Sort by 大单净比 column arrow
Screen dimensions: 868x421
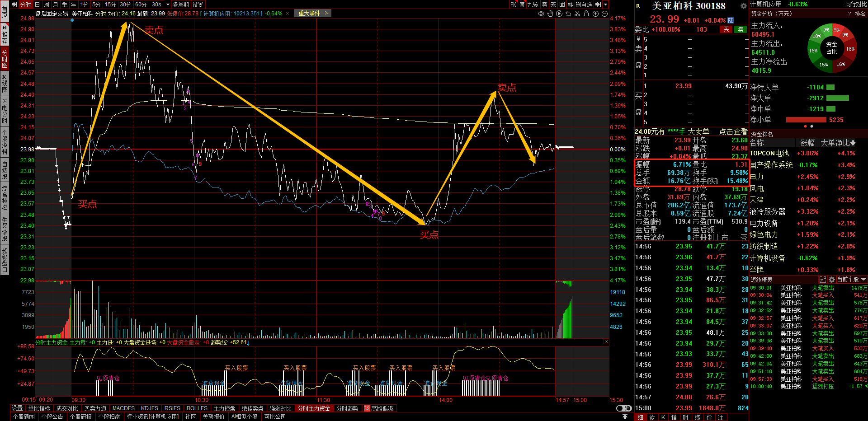[x=853, y=143]
